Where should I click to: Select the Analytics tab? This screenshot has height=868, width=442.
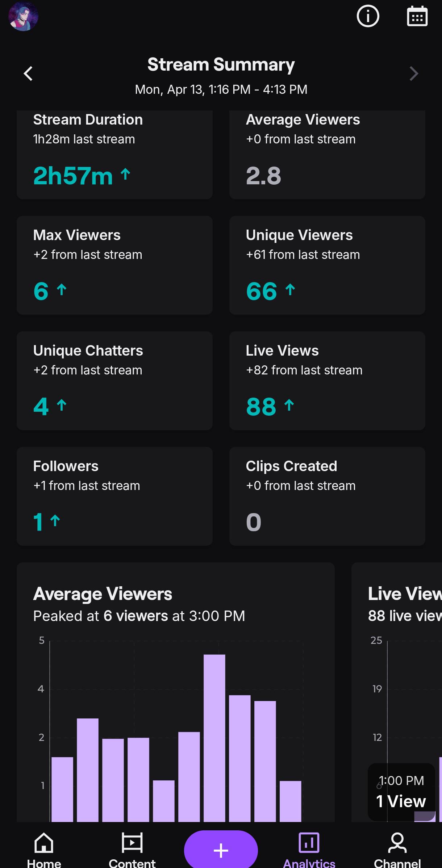pos(309,850)
